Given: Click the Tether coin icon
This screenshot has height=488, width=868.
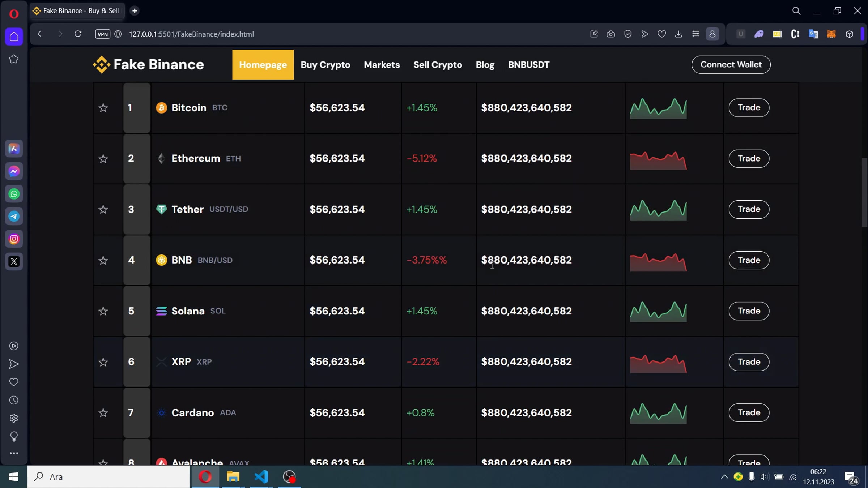Looking at the screenshot, I should tap(161, 209).
